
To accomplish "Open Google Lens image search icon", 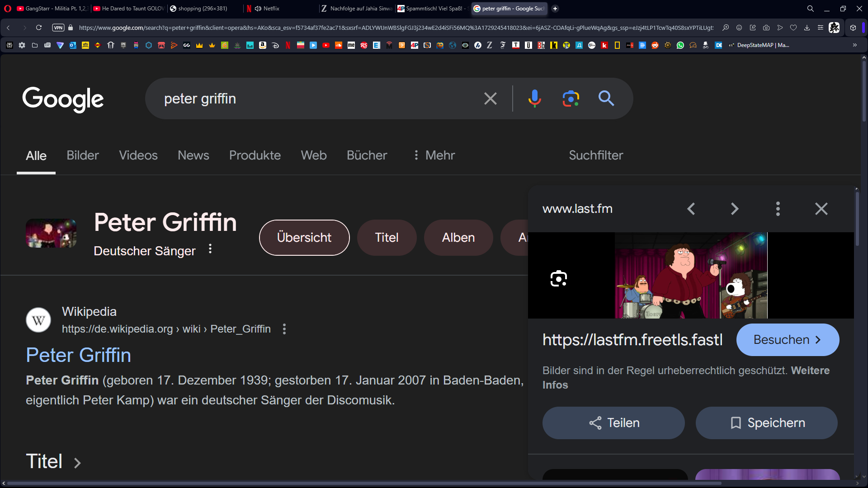I will point(571,99).
